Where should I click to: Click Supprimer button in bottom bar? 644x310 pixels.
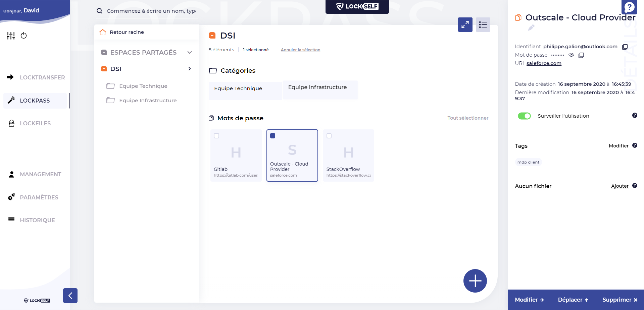pyautogui.click(x=620, y=300)
